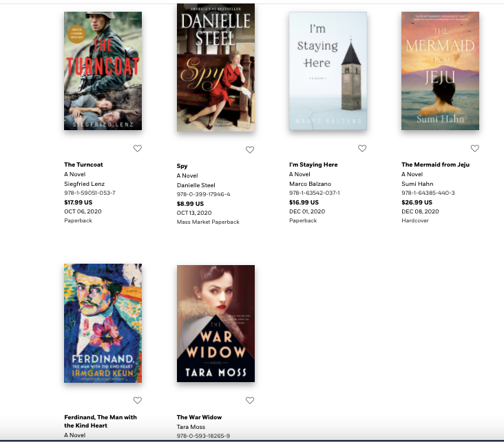Favorite Ferdinand book with heart icon
The width and height of the screenshot is (504, 442).
(138, 401)
